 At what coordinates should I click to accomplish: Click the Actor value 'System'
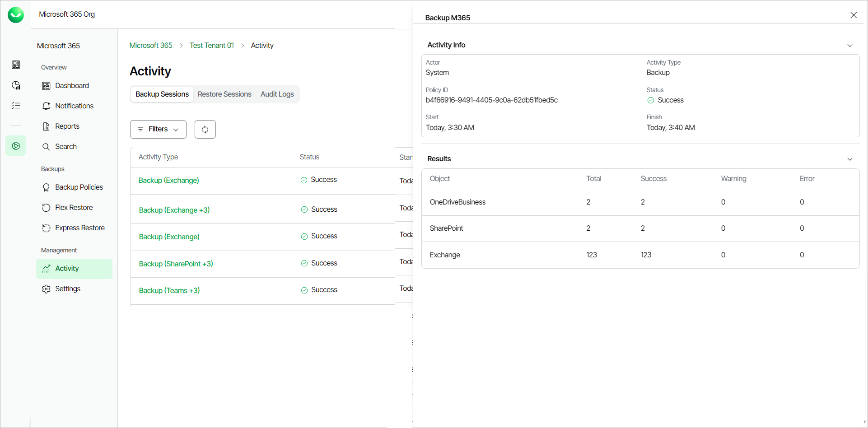coord(437,72)
